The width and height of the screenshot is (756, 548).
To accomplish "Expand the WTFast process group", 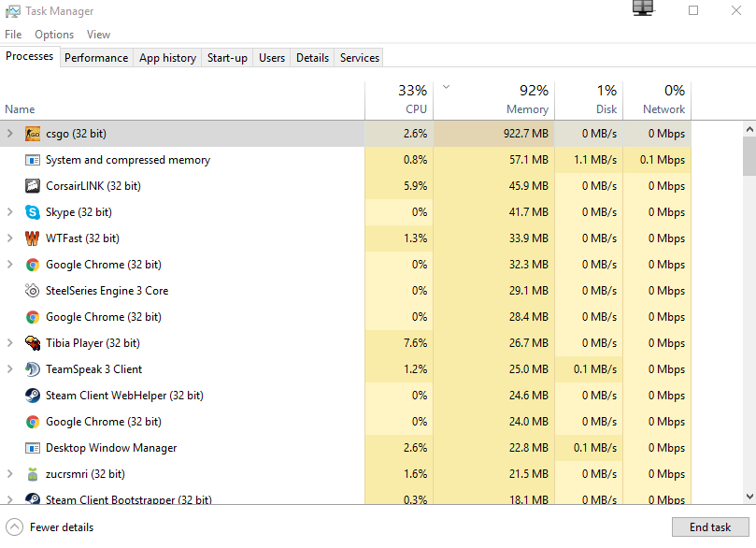I will click(9, 238).
